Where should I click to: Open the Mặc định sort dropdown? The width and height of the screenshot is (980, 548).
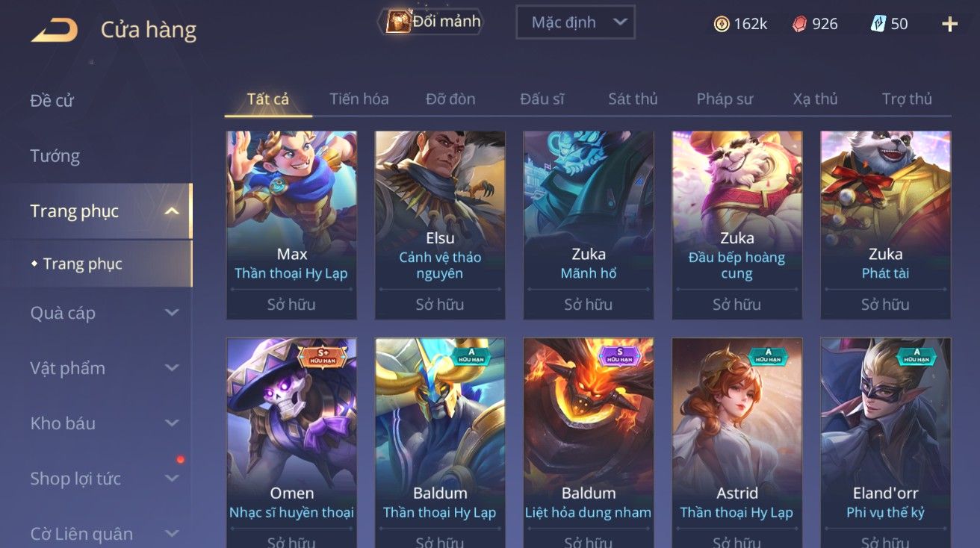pos(575,22)
